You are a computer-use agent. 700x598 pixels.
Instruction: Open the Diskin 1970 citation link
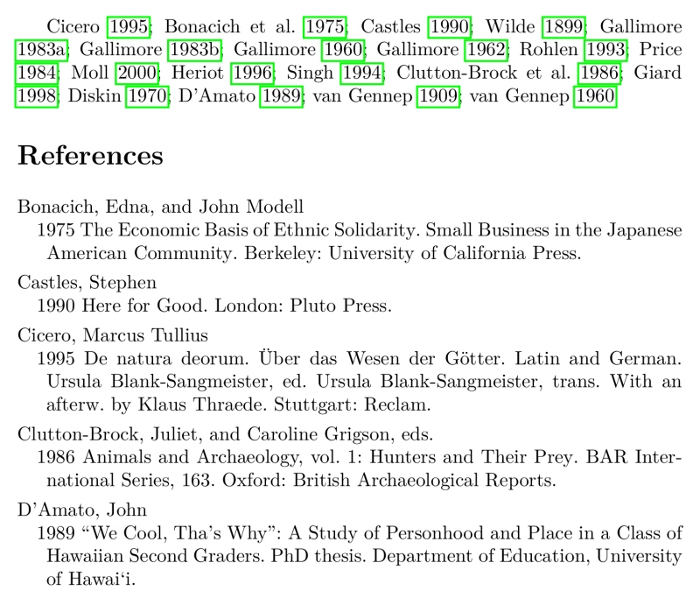[x=147, y=96]
